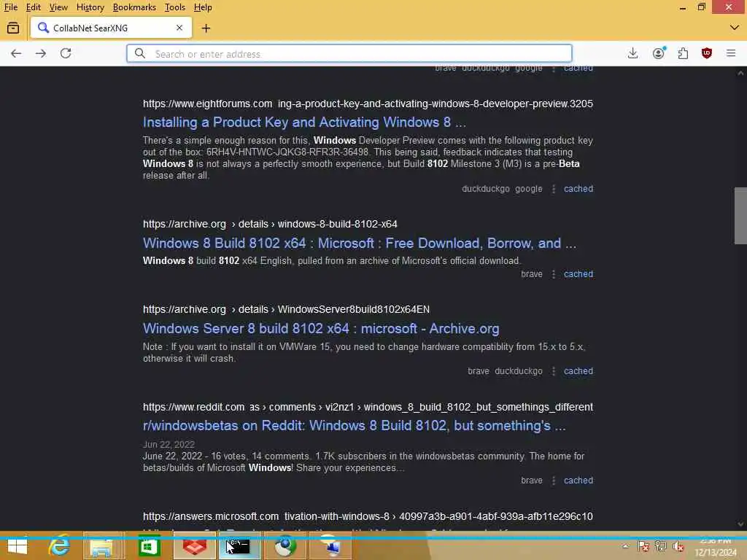Open Windows Server 8 build 8102 x64 result

pyautogui.click(x=321, y=329)
